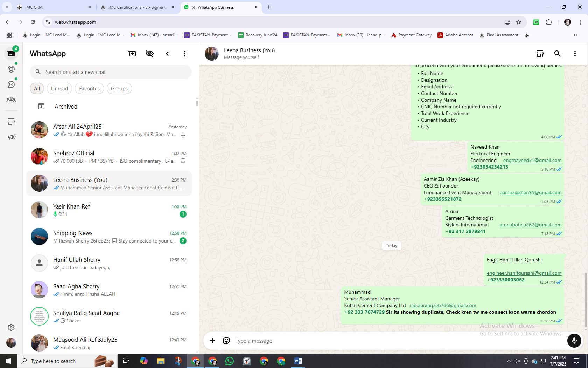Toggle the privacy eye-slash icon
The image size is (588, 368).
[150, 54]
